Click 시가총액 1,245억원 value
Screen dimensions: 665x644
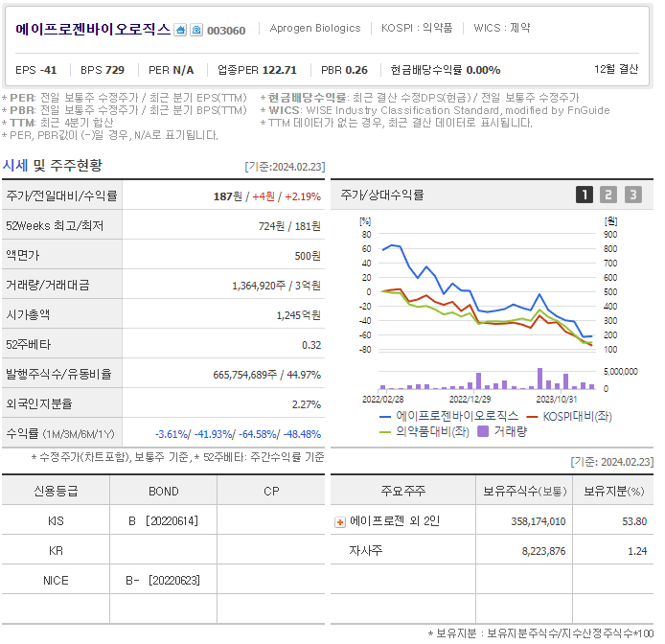pyautogui.click(x=299, y=315)
